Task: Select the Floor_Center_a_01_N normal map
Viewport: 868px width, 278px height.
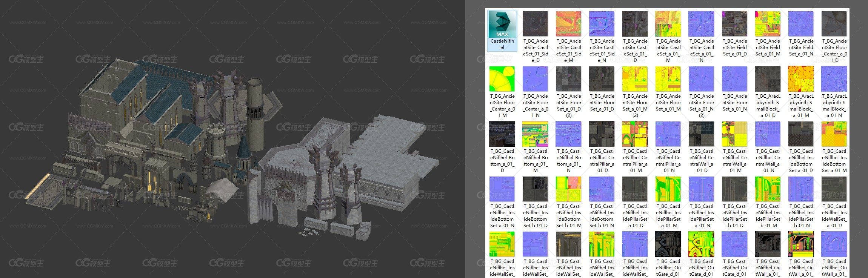Action: click(x=535, y=79)
